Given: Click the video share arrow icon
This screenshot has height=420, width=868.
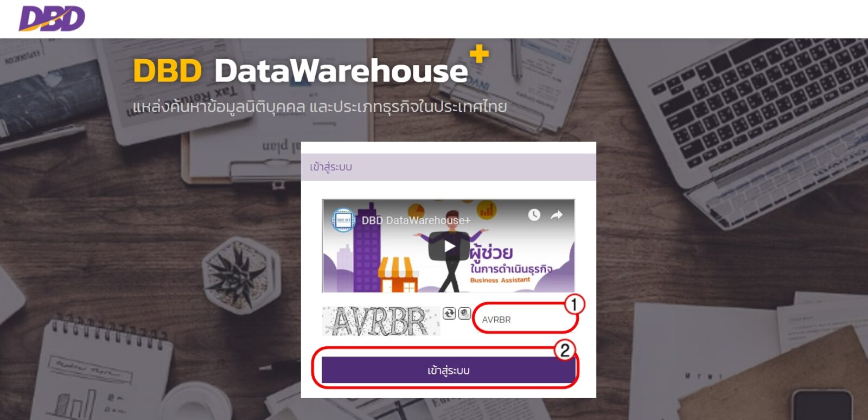Looking at the screenshot, I should (x=557, y=215).
